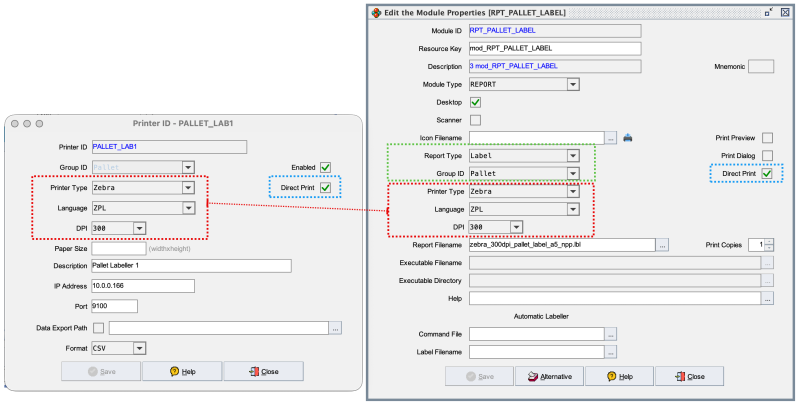Viewport: 800px width, 406px height.
Task: Browse for Executable Filename using ellipsis button
Action: click(x=767, y=263)
